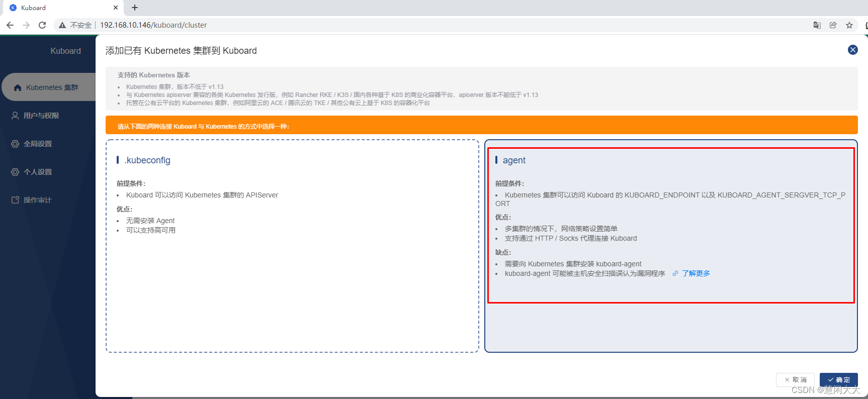Go forward in the browser

pyautogui.click(x=26, y=25)
